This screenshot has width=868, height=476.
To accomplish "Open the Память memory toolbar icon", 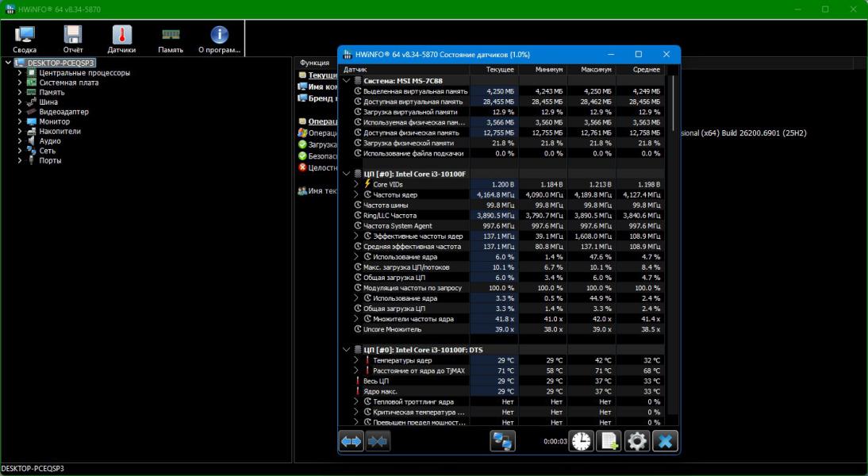I will [171, 38].
